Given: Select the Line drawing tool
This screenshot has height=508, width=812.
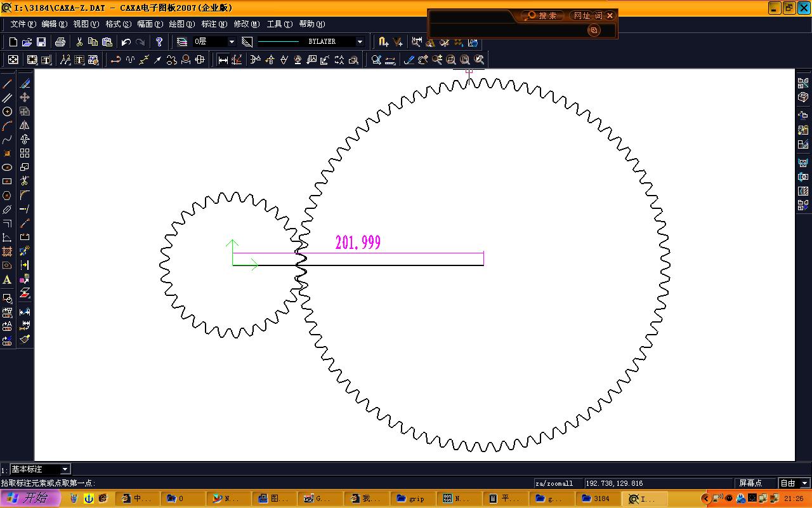Looking at the screenshot, I should coord(7,83).
